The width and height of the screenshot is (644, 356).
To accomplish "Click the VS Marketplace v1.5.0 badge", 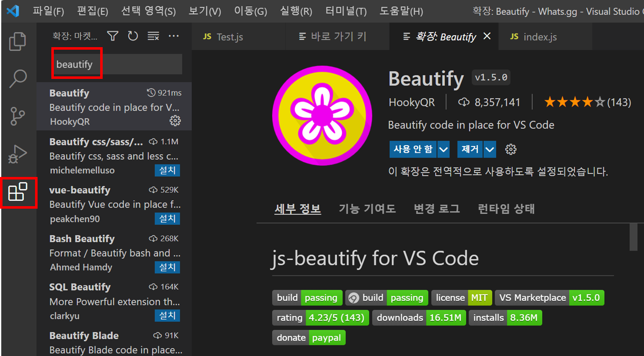I will [550, 298].
